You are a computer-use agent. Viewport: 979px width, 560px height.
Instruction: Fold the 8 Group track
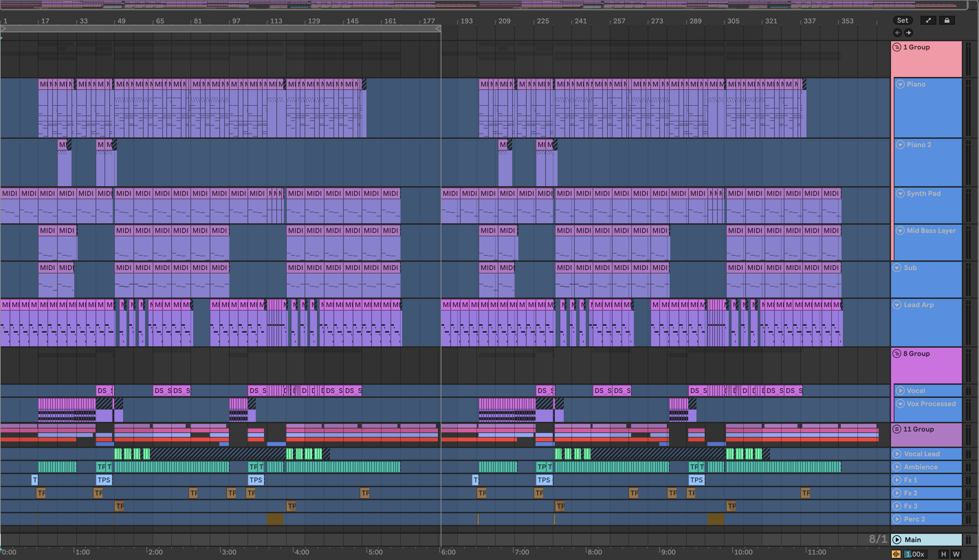coord(896,354)
